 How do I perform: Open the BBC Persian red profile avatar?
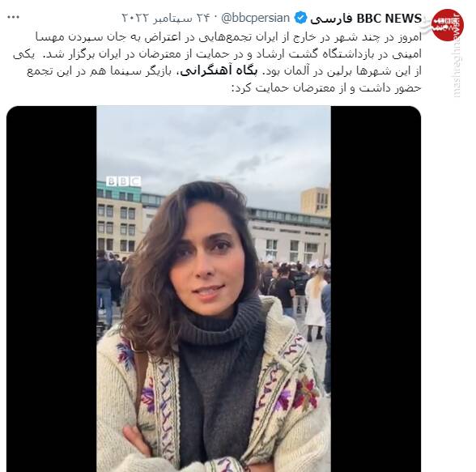[x=447, y=24]
